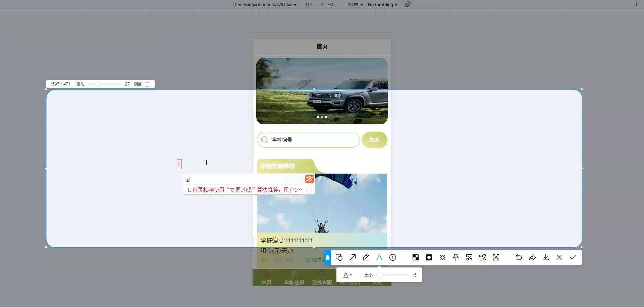
Task: Open the text color dropdown
Action: coord(348,275)
